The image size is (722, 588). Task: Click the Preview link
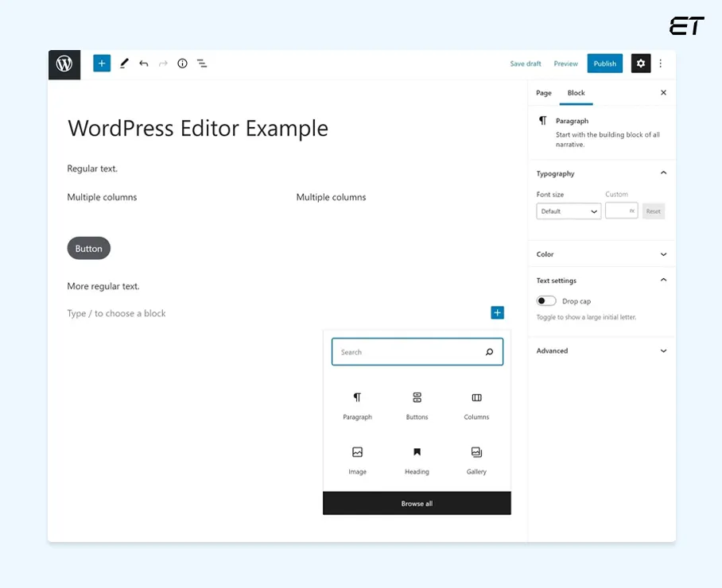[x=565, y=64]
